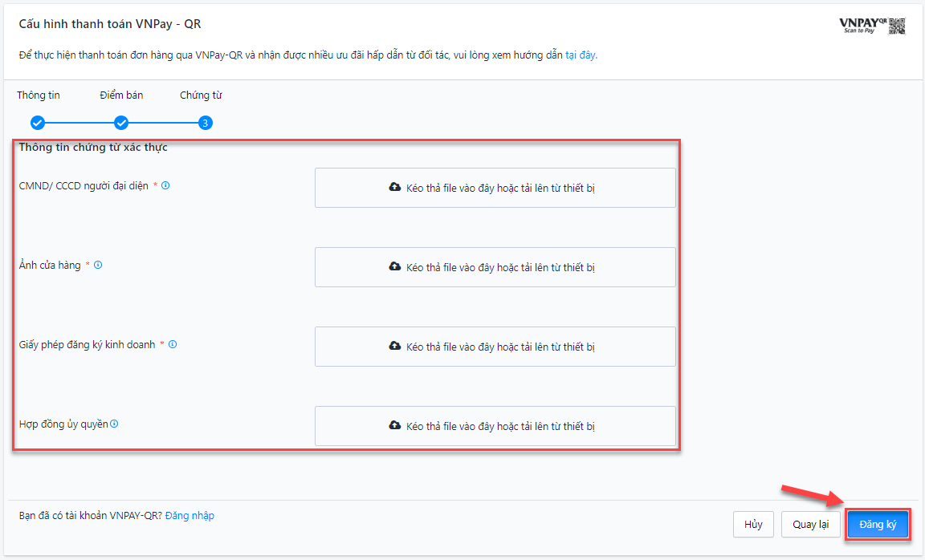This screenshot has width=925, height=560.
Task: Click heading 'Thông tin chứng từ xác thực'
Action: point(93,148)
